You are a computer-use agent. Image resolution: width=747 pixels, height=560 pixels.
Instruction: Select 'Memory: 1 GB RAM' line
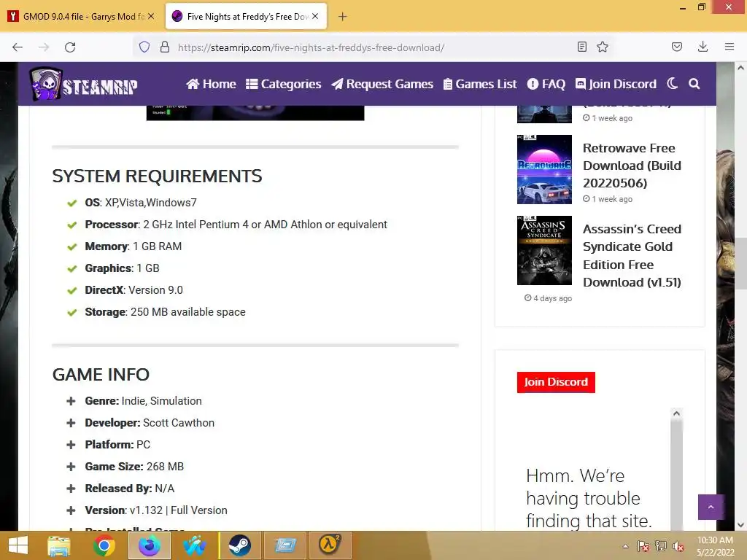(x=133, y=246)
